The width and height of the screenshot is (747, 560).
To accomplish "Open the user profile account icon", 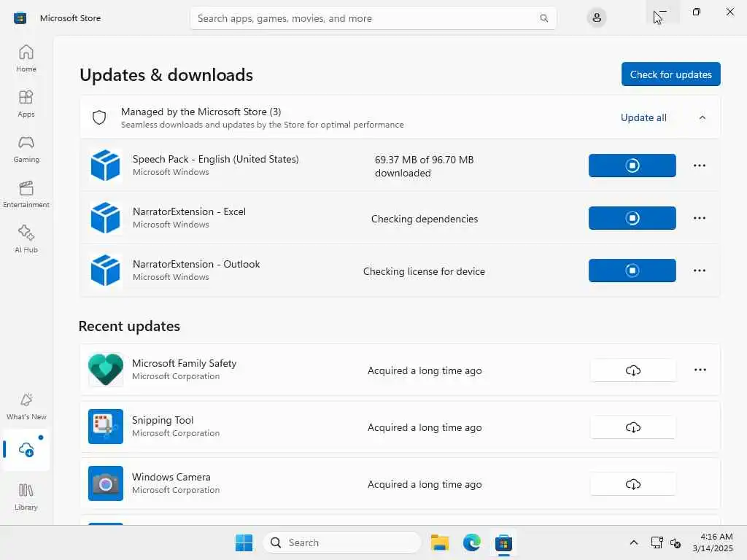I will 597,18.
